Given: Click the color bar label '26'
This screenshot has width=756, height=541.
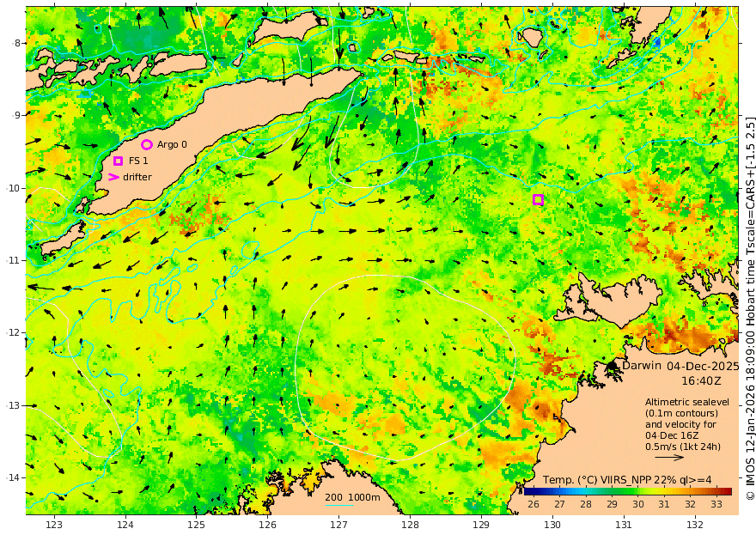Looking at the screenshot, I should [x=533, y=504].
